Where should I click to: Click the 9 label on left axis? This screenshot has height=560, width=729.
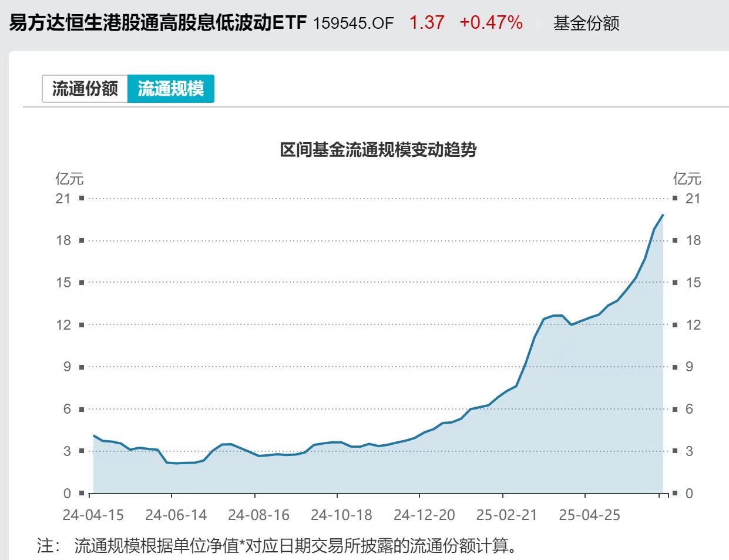click(x=67, y=367)
